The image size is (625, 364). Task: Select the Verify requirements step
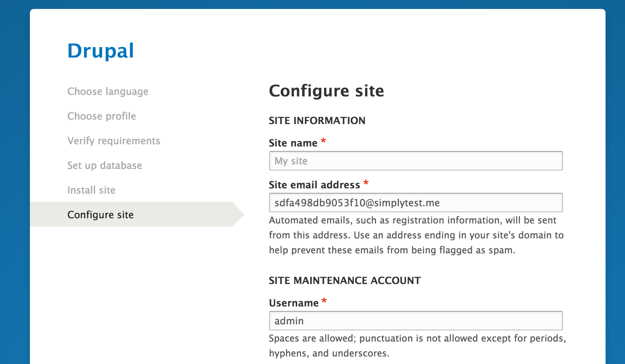tap(114, 141)
